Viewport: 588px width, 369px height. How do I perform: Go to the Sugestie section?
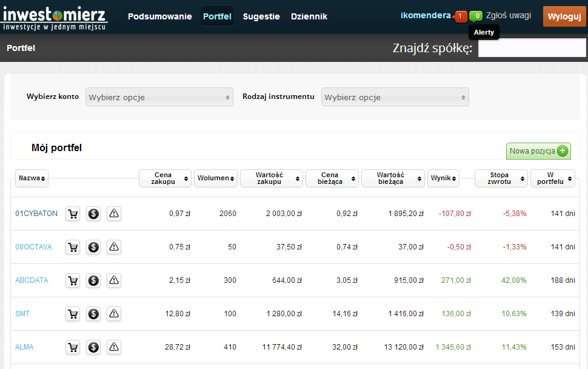pos(261,16)
